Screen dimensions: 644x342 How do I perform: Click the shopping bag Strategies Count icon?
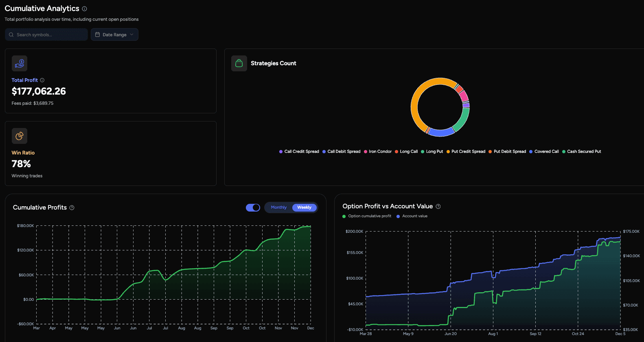click(239, 64)
